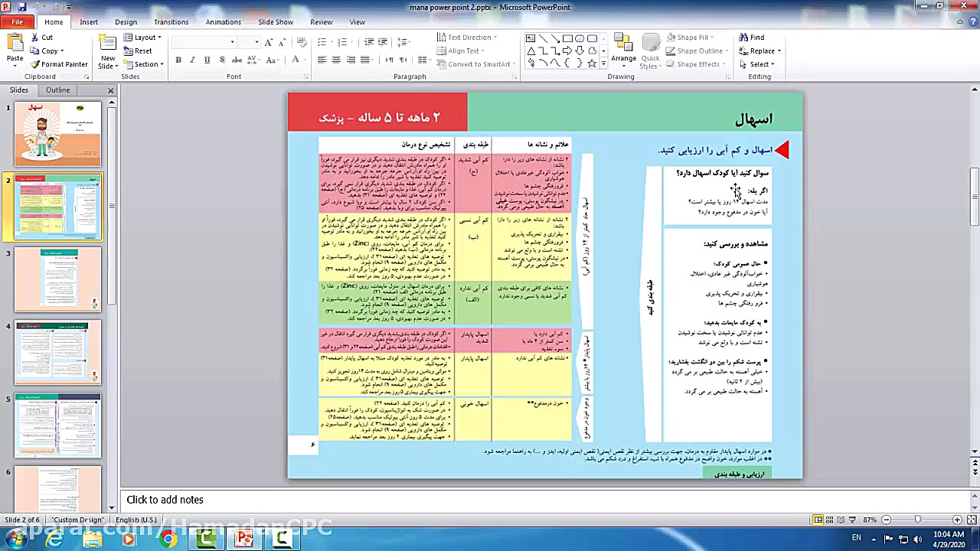Expand the Select dropdown in Editing

773,64
